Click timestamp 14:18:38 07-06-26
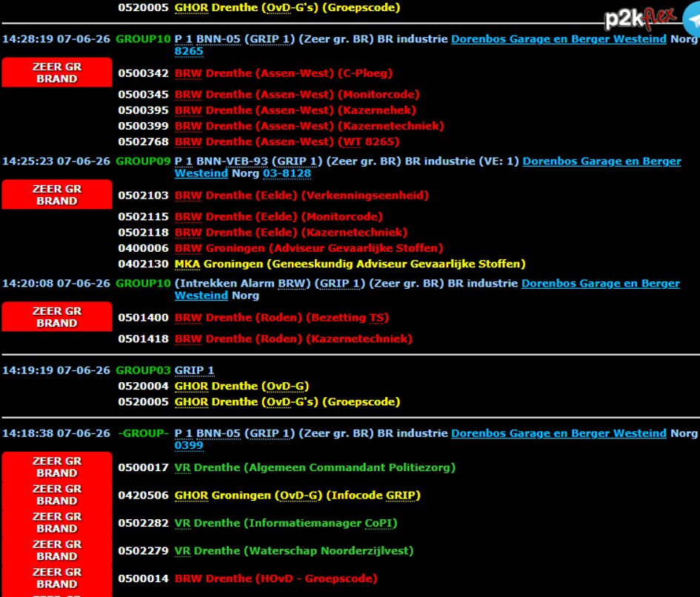Viewport: 700px width, 597px height. (x=56, y=433)
